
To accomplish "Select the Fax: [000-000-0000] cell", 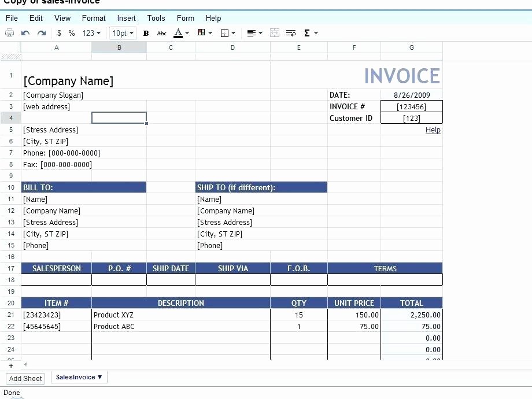I will pos(57,165).
